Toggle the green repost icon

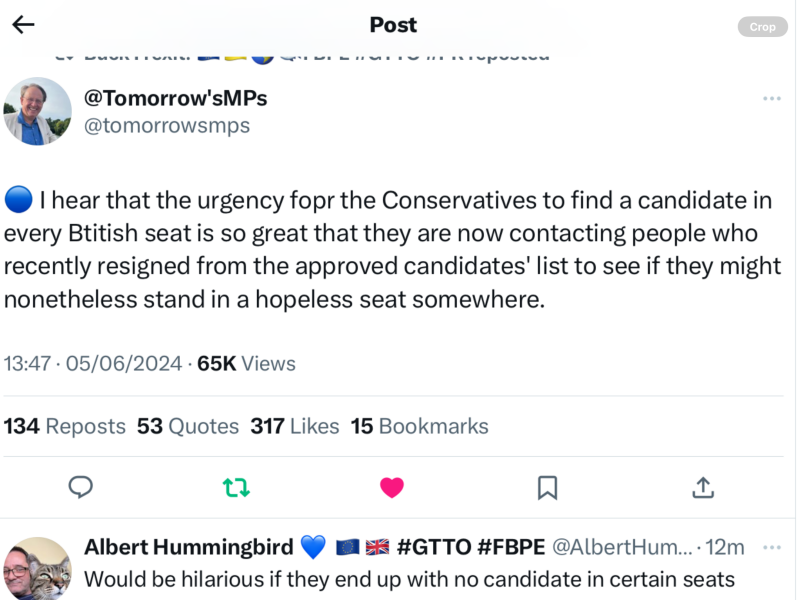pos(236,487)
